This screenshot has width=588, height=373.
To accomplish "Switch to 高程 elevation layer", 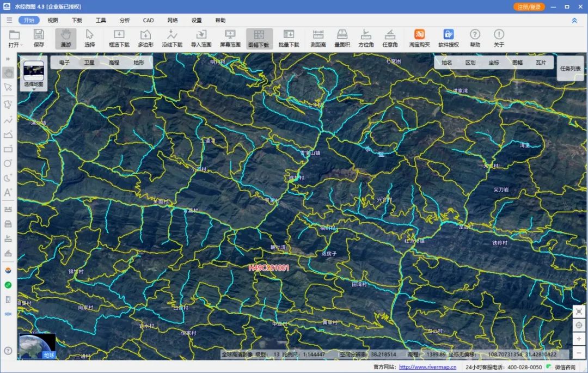I will (114, 63).
